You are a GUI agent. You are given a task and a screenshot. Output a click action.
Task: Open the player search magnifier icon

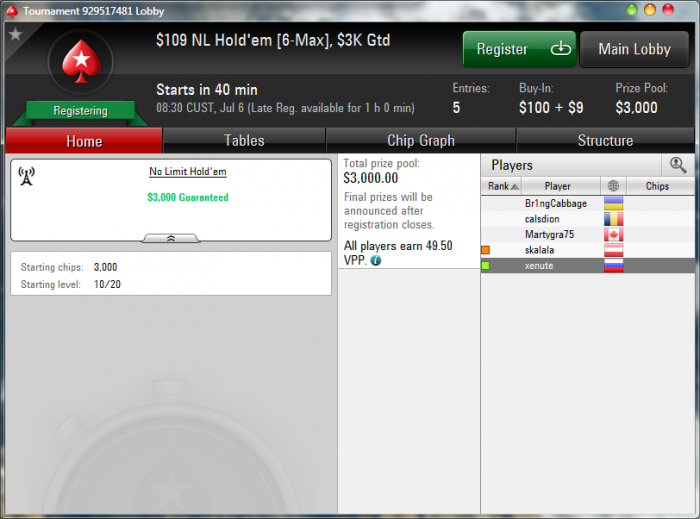point(678,165)
